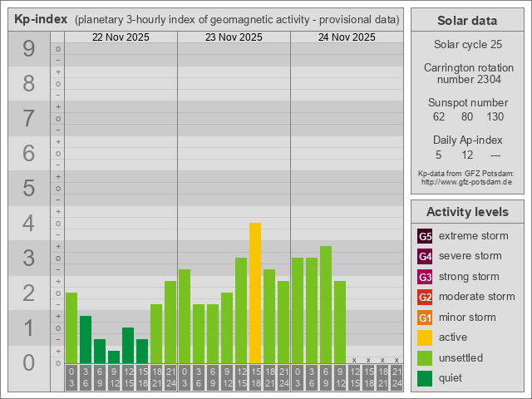Click the 22 Nov 2025 date header
This screenshot has width=532, height=399.
[121, 37]
